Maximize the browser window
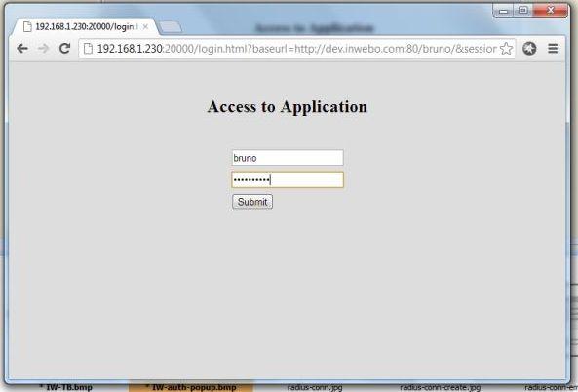This screenshot has width=578, height=392. coord(522,11)
